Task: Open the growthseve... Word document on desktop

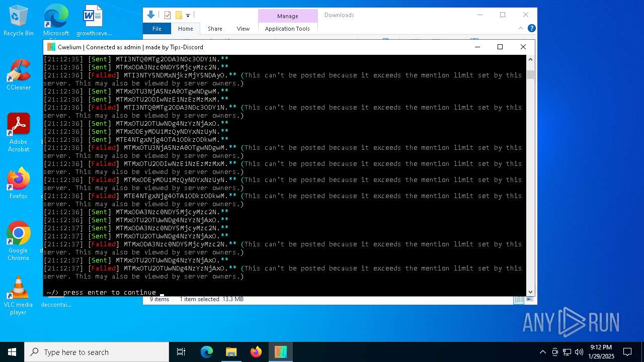Action: coord(94,21)
